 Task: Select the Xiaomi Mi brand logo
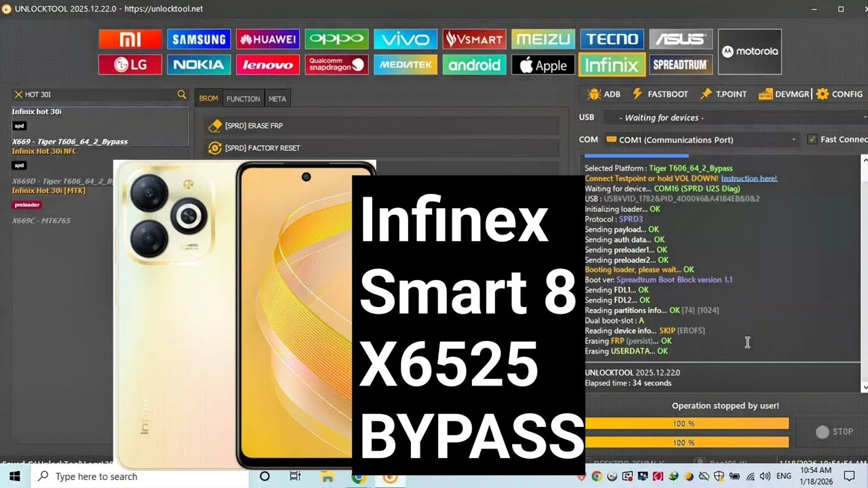point(130,39)
